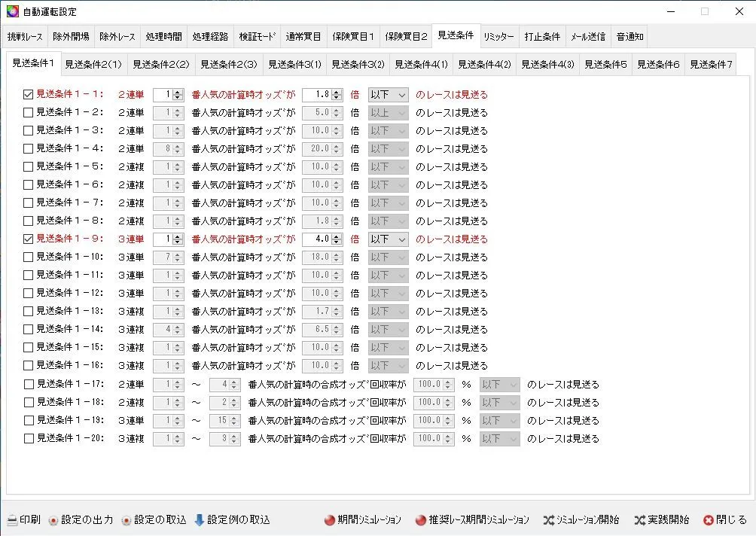Switch to 音通知 tab
Viewport: 756px width, 536px height.
coord(629,37)
